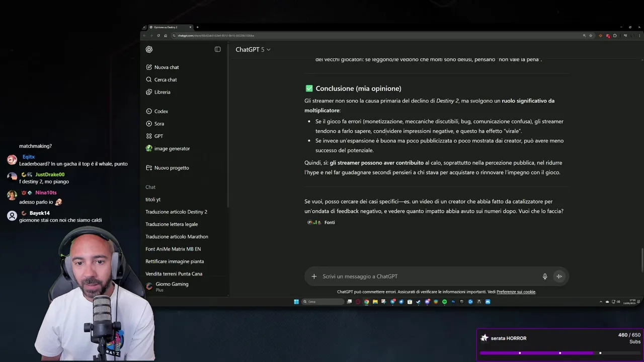Click the 'Conclusione (mia opinione)' heading
Screen dimensions: 644x362
(358, 88)
